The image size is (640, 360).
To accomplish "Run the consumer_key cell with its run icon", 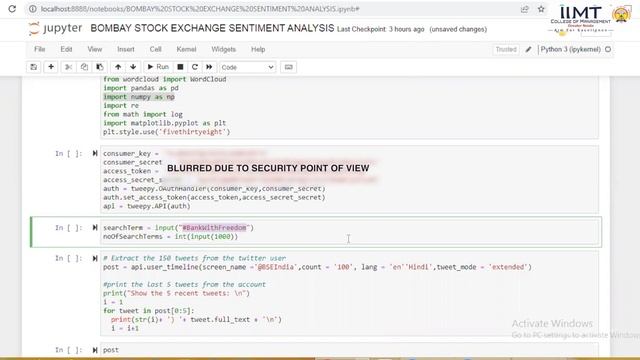I will [95, 153].
